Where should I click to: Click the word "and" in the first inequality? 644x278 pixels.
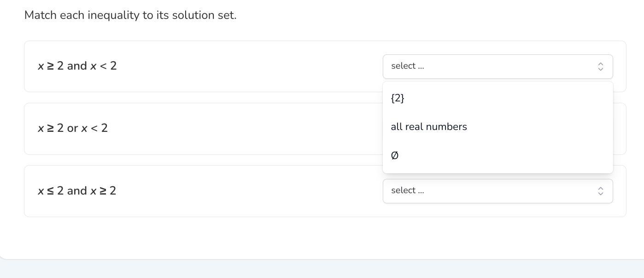pyautogui.click(x=77, y=66)
